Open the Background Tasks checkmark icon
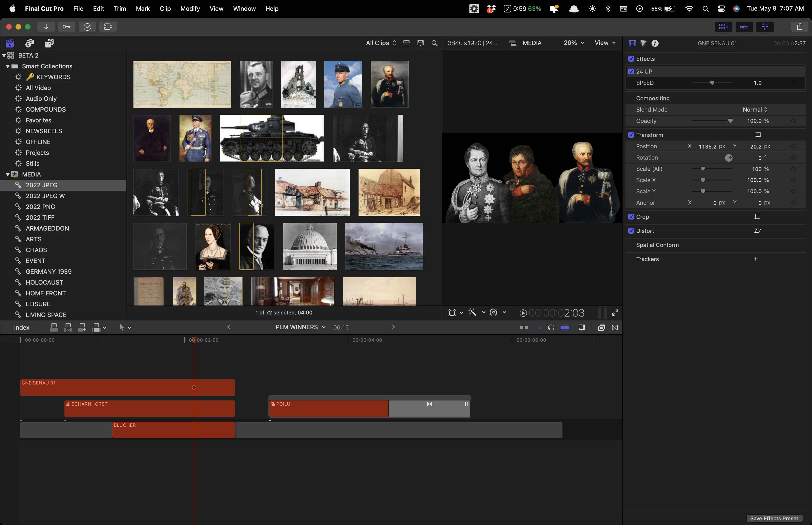Image resolution: width=812 pixels, height=525 pixels. (x=87, y=27)
